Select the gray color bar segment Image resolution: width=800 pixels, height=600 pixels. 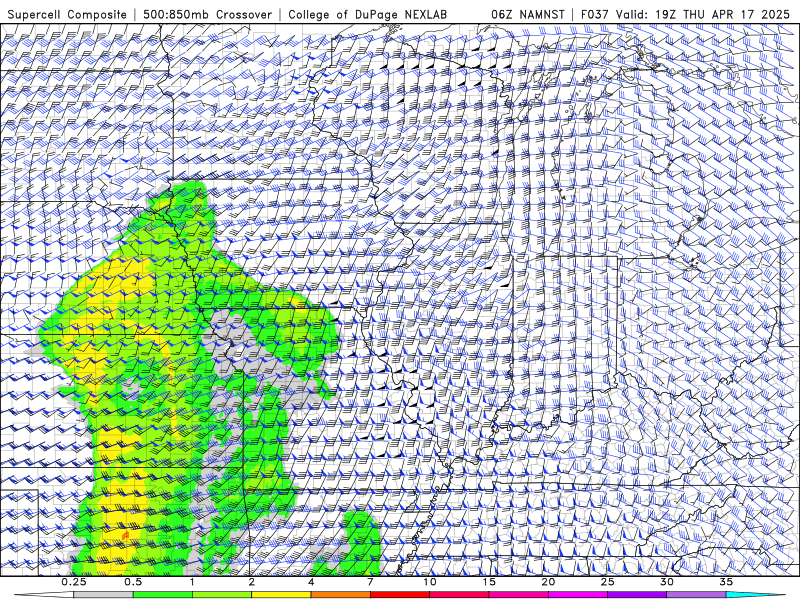click(x=104, y=595)
